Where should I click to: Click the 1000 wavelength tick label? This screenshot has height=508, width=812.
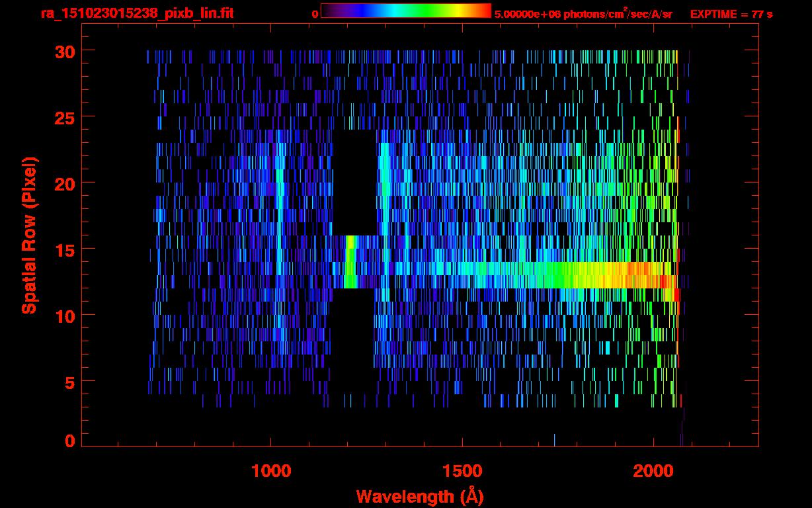[271, 471]
